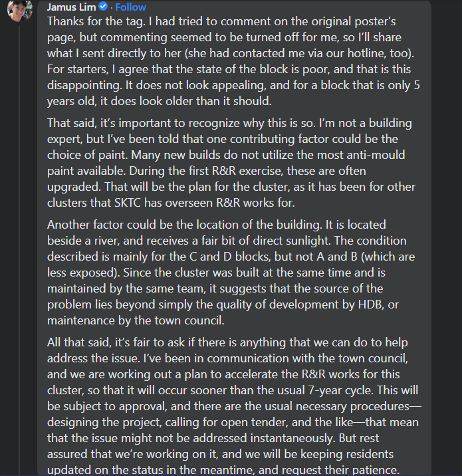Image resolution: width=462 pixels, height=476 pixels.
Task: Follow Jamus Lim
Action: [130, 7]
